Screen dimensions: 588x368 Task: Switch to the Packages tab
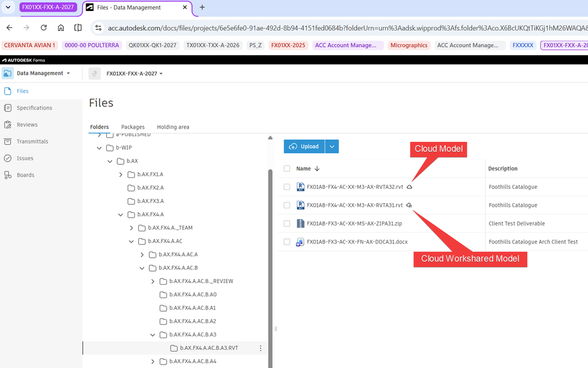point(133,127)
